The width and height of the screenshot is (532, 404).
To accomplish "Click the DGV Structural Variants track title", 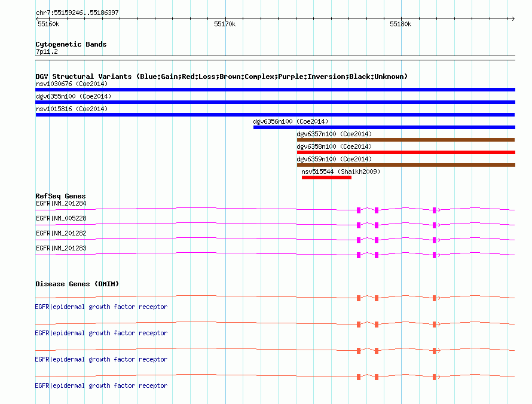I will (x=221, y=76).
